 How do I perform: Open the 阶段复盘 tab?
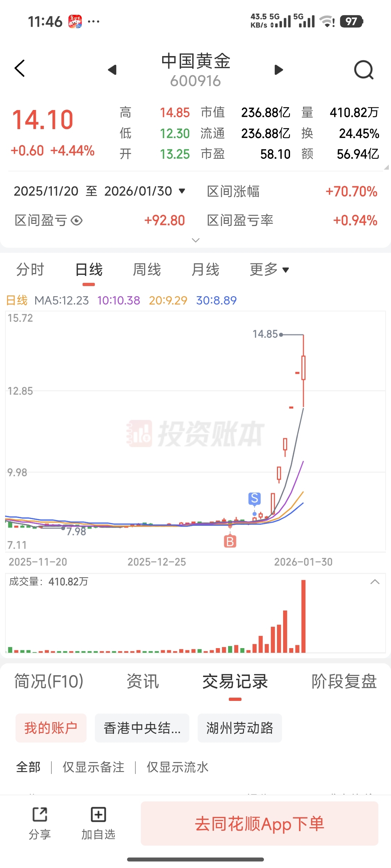[x=344, y=681]
